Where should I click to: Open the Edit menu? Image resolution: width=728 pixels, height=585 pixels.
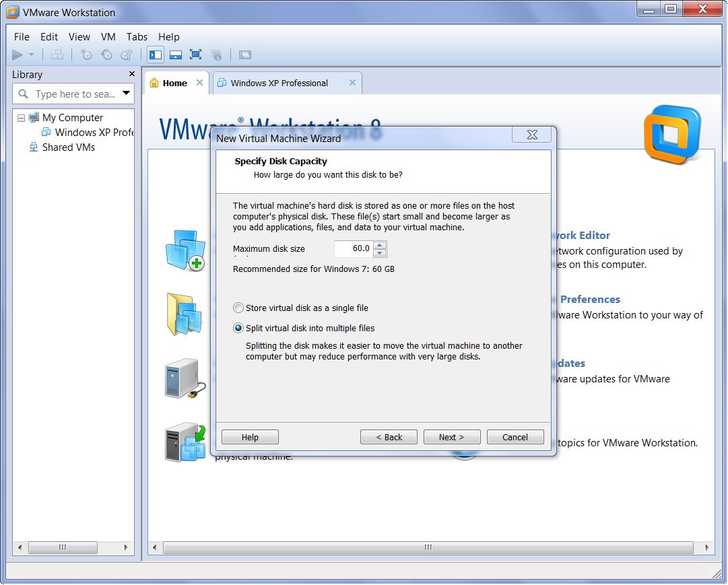click(x=48, y=36)
